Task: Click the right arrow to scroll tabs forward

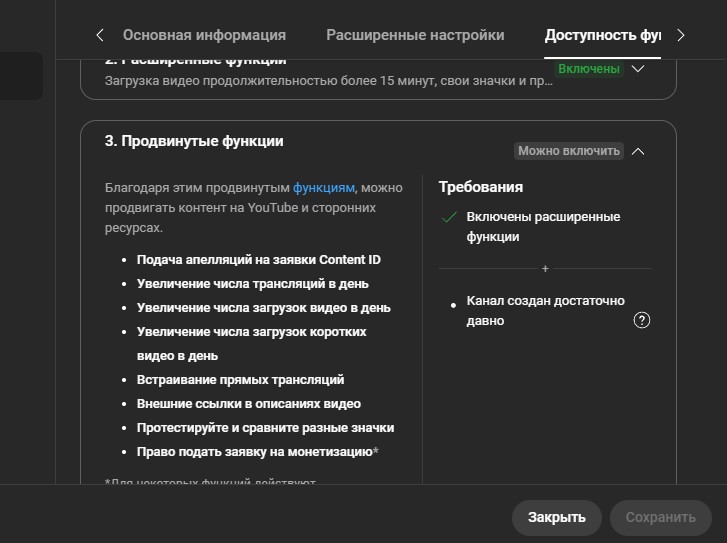Action: pyautogui.click(x=681, y=35)
